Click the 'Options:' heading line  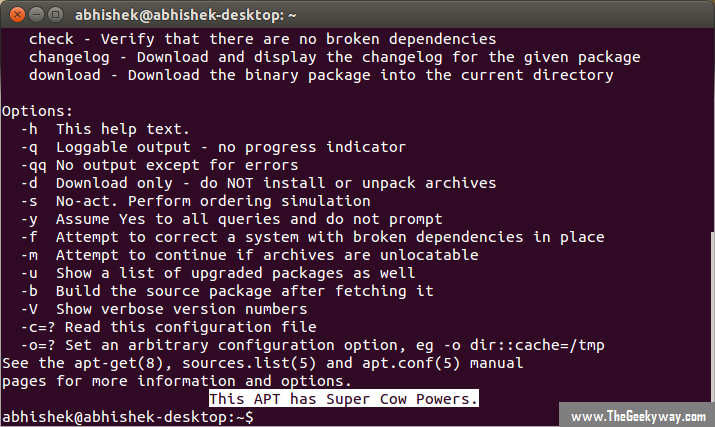(39, 111)
